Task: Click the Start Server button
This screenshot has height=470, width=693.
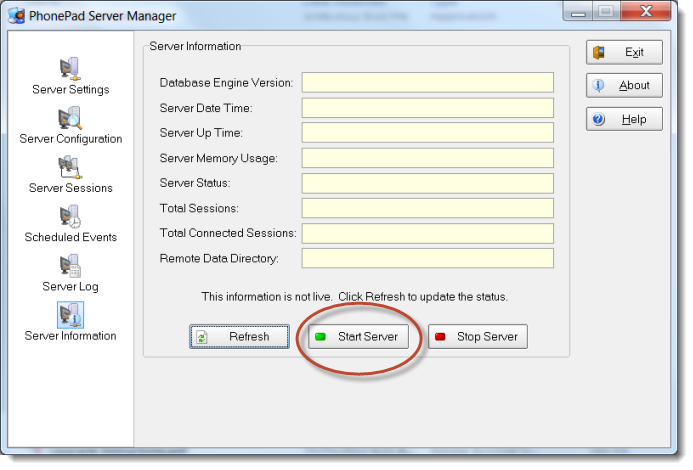Action: 358,336
